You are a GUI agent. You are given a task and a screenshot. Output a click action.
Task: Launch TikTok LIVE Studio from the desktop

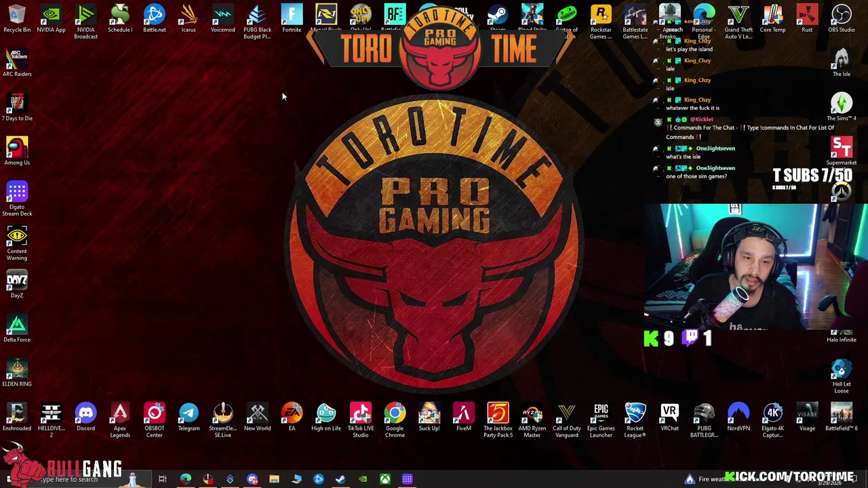point(360,420)
